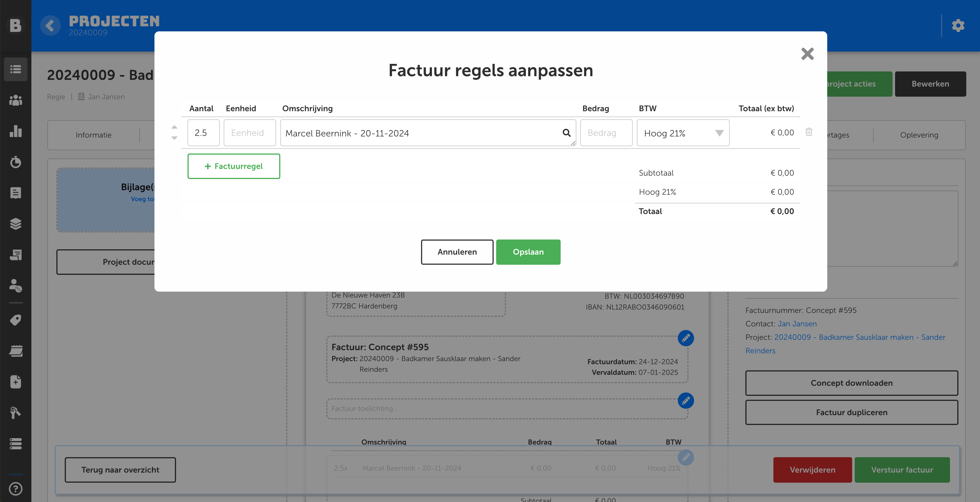Viewport: 980px width, 502px height.
Task: Add a new Factuurregel
Action: click(234, 166)
